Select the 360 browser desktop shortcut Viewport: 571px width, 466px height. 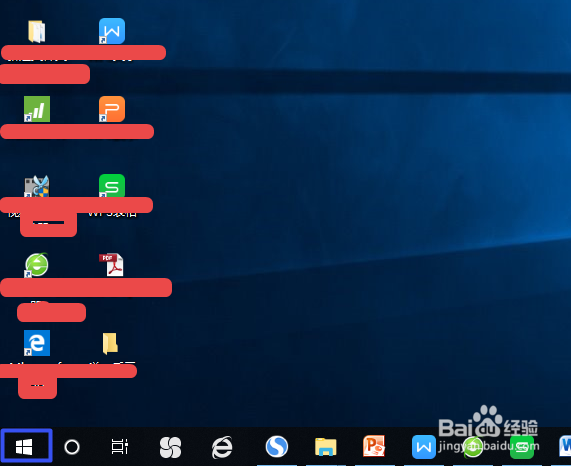pos(37,265)
